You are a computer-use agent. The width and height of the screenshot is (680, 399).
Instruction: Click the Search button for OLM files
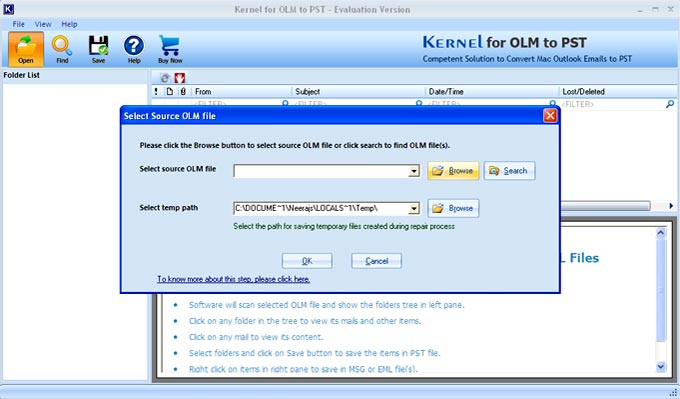[x=509, y=171]
